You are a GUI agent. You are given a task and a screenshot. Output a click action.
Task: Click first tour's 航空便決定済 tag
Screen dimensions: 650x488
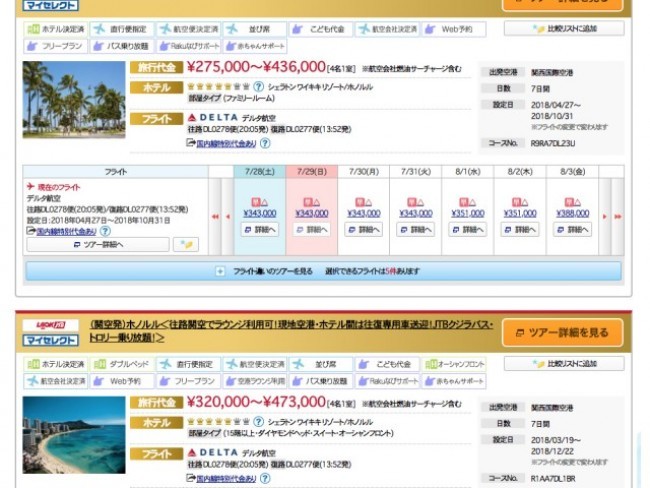coord(189,29)
